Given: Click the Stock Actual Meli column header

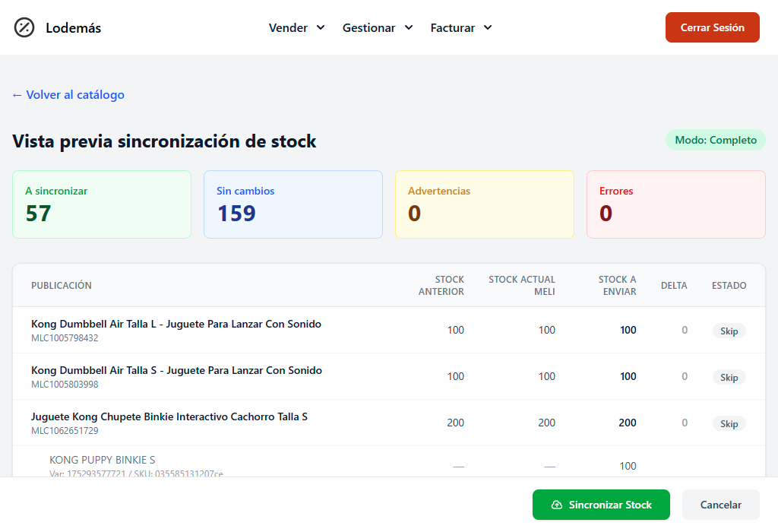Looking at the screenshot, I should tap(522, 286).
